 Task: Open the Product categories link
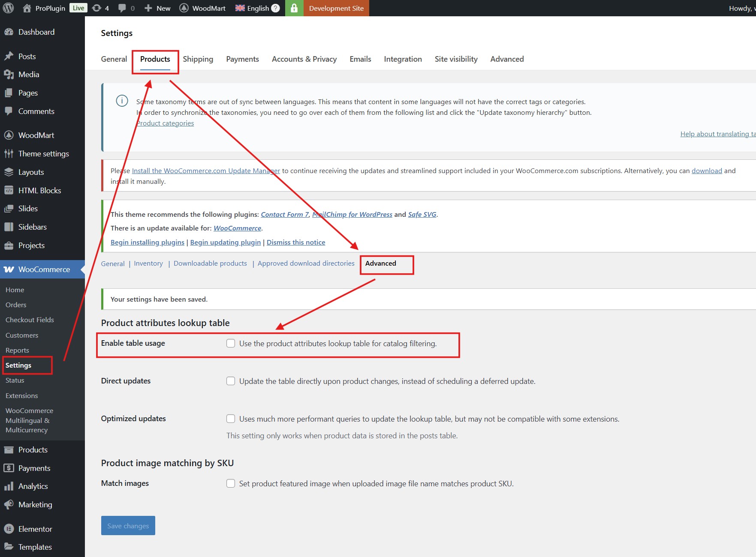(x=165, y=123)
